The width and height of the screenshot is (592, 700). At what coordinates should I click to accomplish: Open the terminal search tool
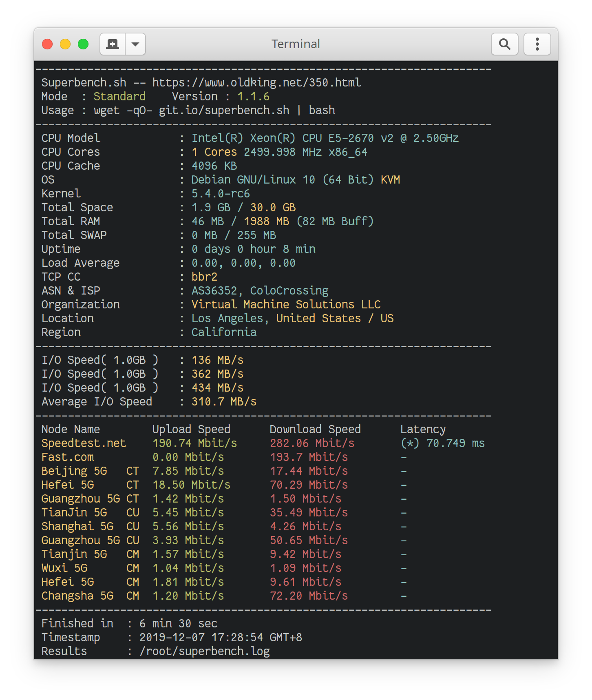point(505,44)
